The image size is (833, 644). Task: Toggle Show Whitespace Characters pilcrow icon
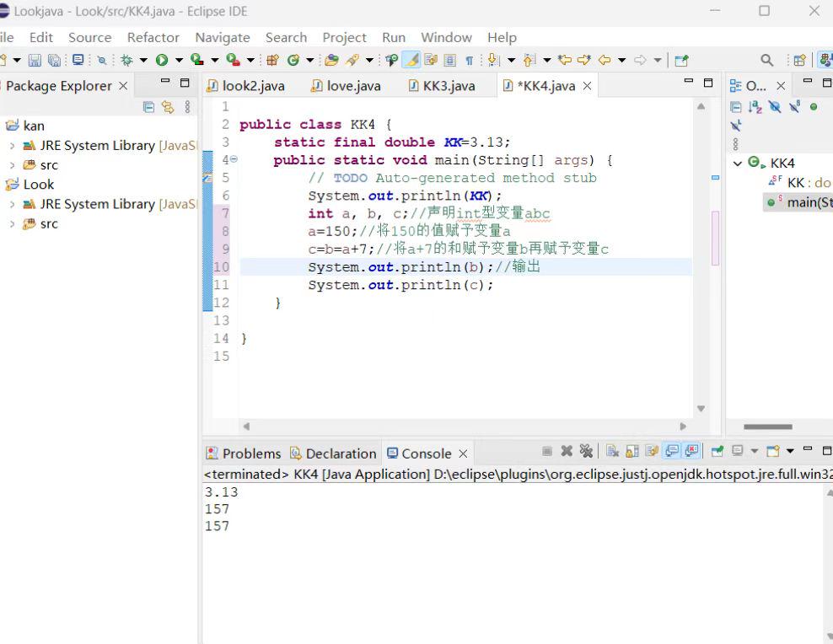(x=469, y=61)
